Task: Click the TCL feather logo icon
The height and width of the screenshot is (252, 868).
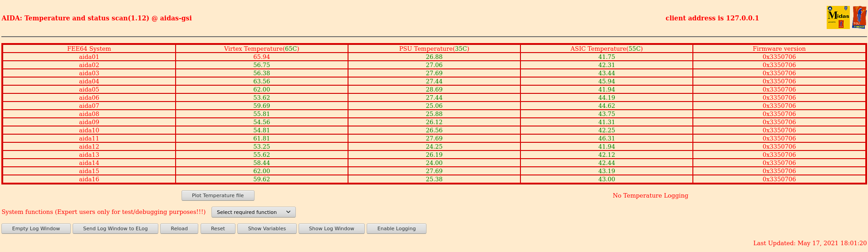Action: click(859, 18)
